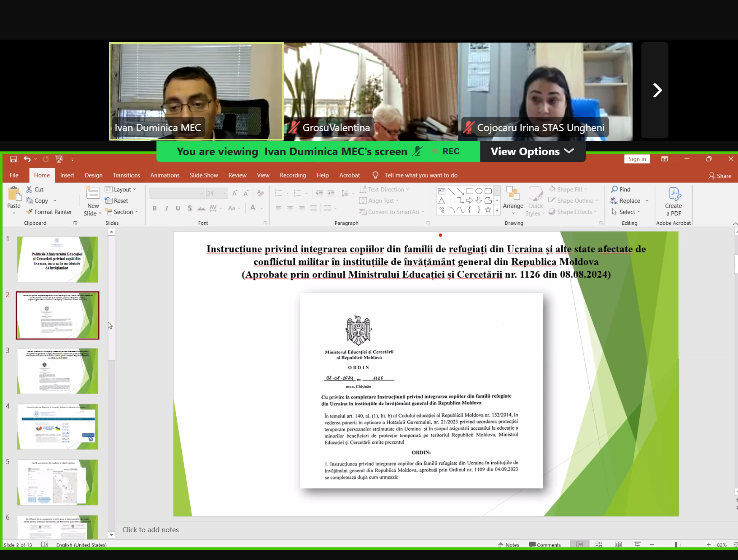Switch to the Slide Show tab
The height and width of the screenshot is (560, 738).
point(204,175)
